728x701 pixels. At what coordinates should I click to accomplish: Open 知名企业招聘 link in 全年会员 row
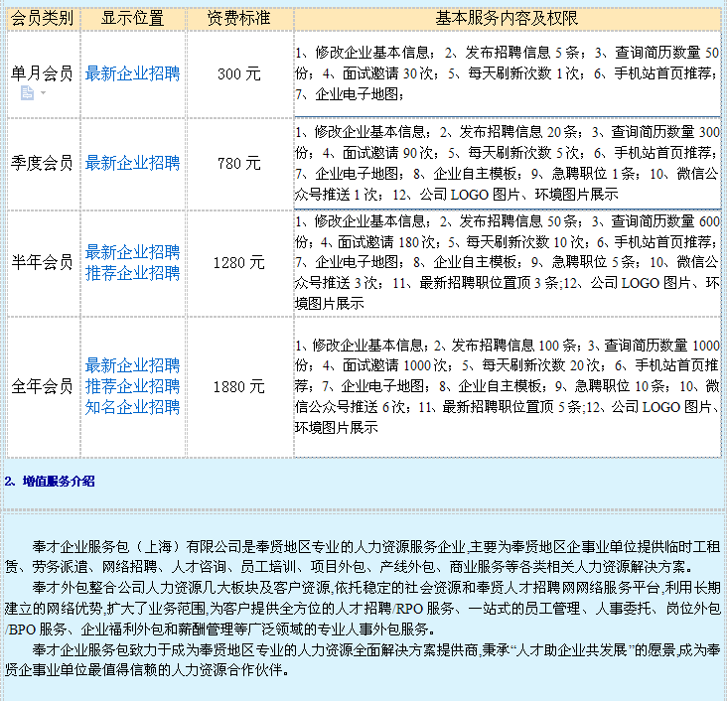(132, 407)
